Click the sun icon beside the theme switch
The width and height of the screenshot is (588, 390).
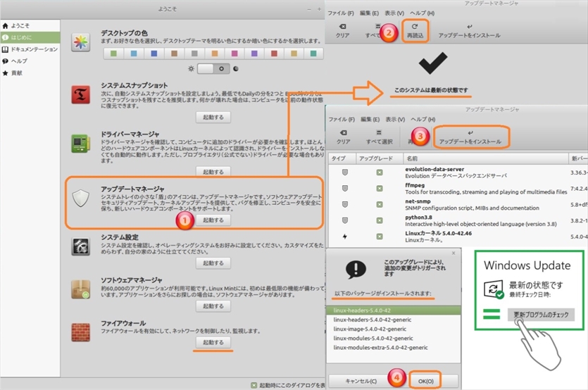pos(192,68)
